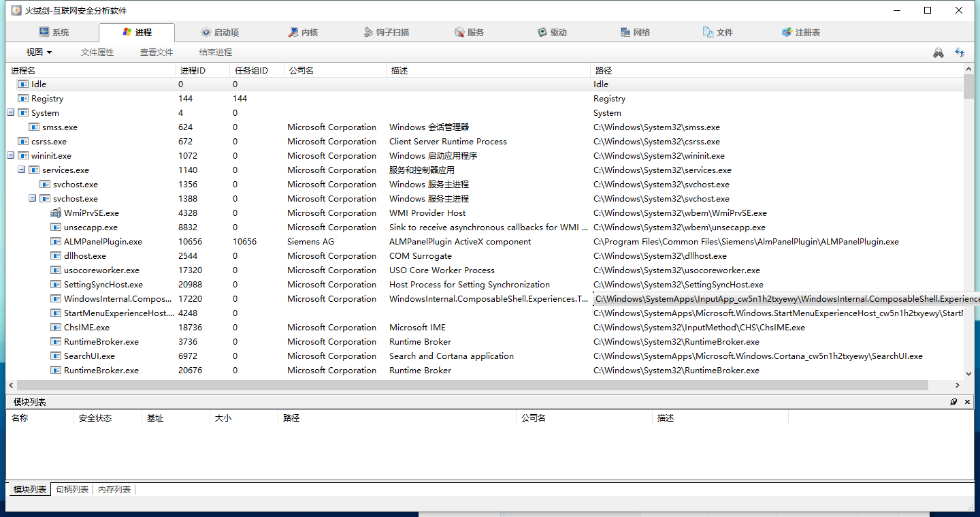Click the 大小 column header in module list
This screenshot has width=980, height=517.
tap(244, 418)
